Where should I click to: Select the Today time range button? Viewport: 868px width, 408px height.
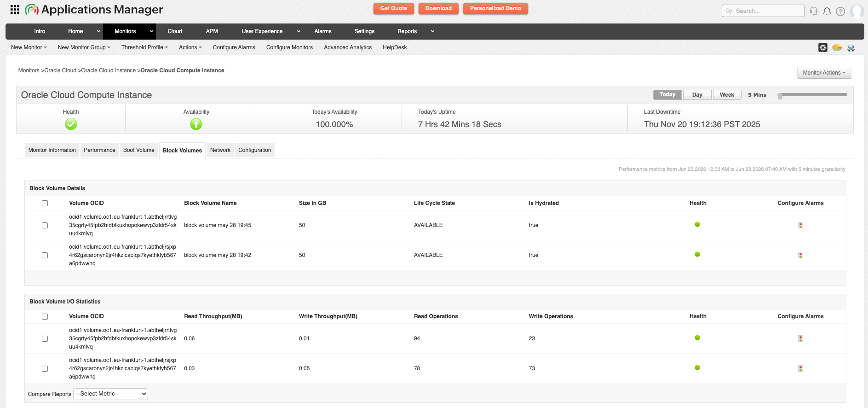(667, 94)
